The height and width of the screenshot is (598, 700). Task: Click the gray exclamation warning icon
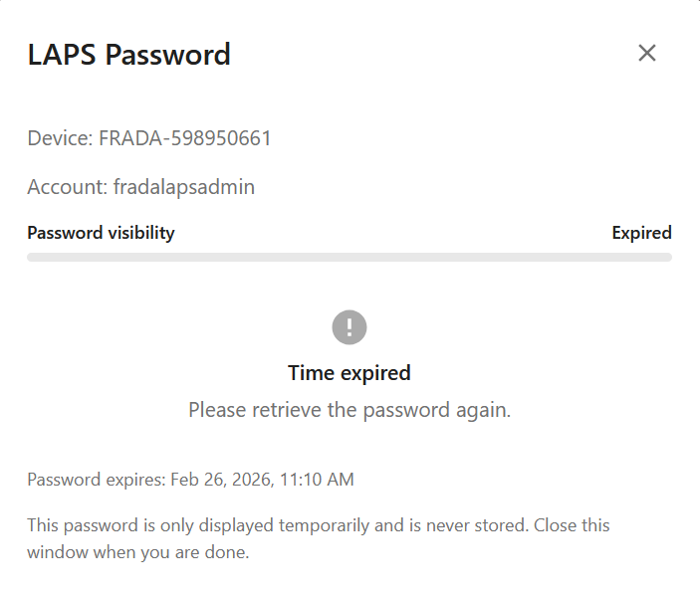point(350,327)
